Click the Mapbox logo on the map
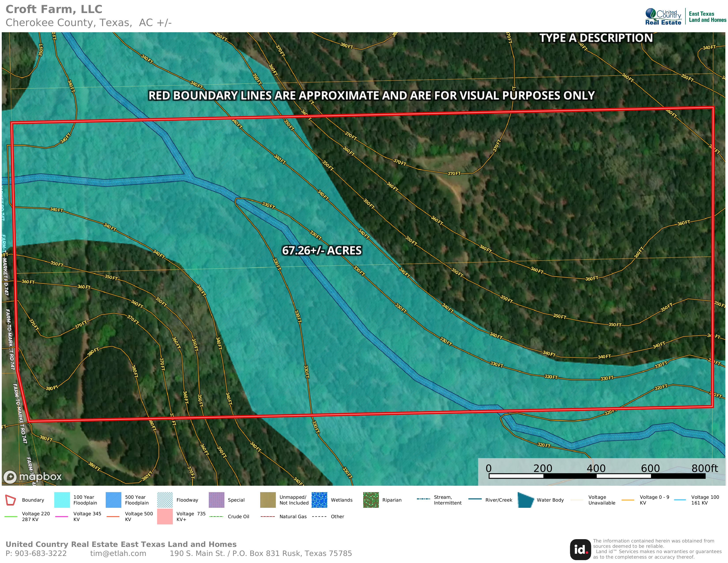 tap(33, 477)
